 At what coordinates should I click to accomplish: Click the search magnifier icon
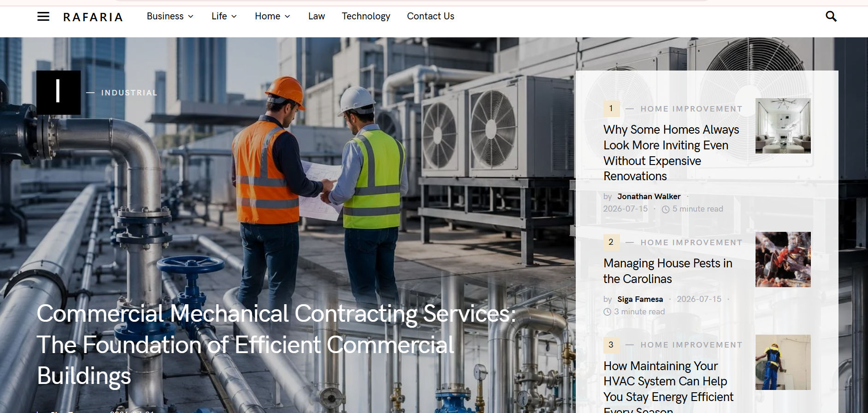tap(831, 17)
